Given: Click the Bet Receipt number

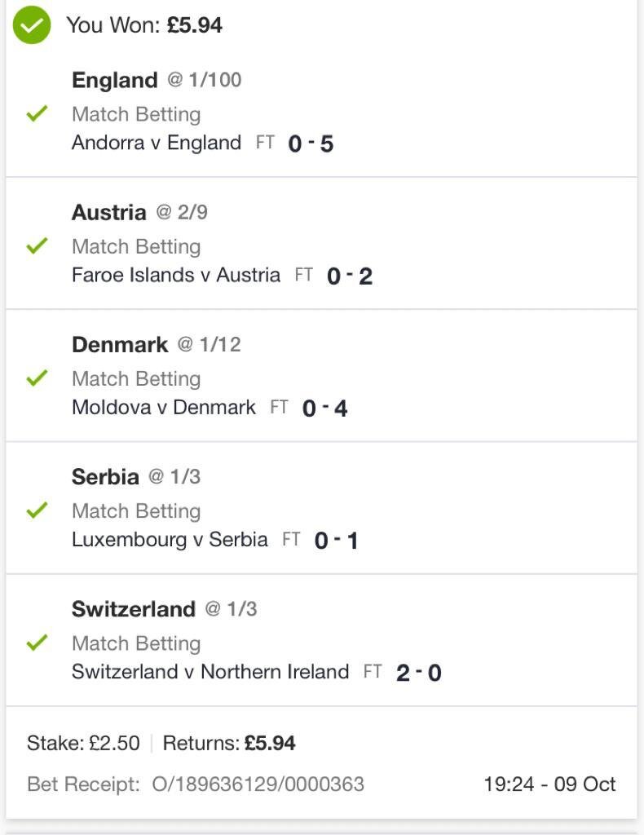Looking at the screenshot, I should (x=258, y=784).
